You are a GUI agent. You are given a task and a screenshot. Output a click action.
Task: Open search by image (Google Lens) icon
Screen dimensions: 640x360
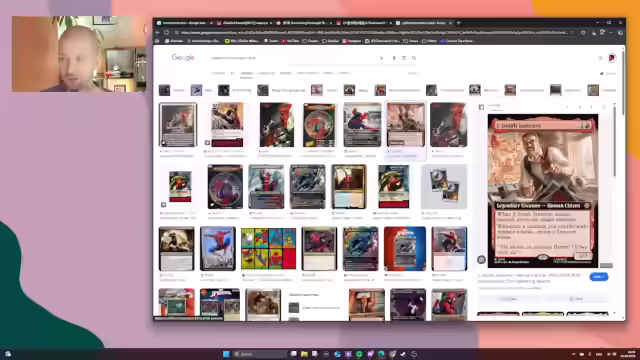404,58
